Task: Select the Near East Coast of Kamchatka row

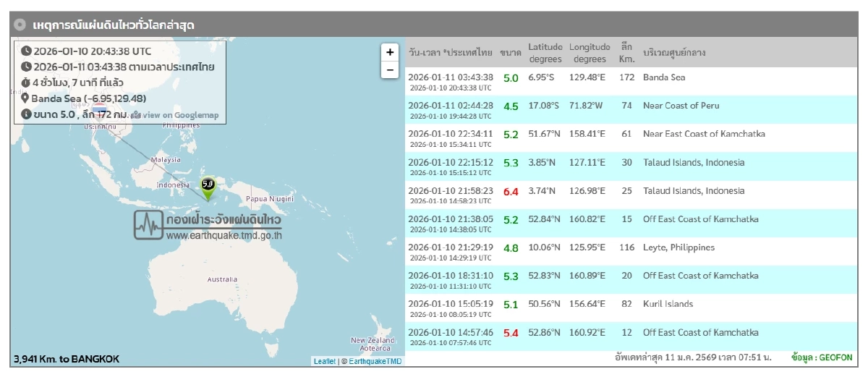Action: 629,138
